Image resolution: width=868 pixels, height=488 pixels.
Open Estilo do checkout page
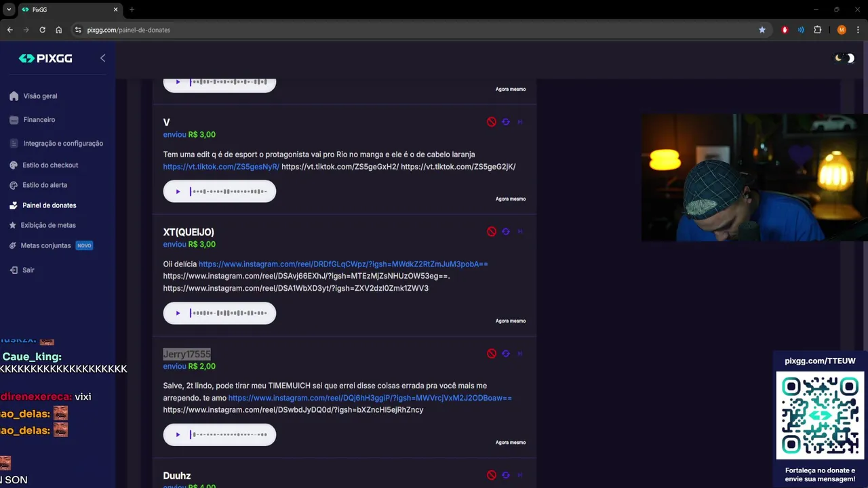click(50, 165)
